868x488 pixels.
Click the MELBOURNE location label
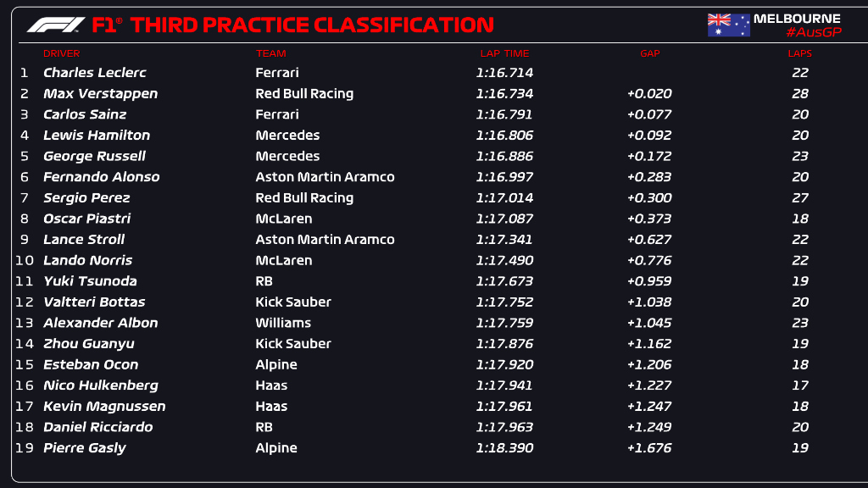pos(797,18)
